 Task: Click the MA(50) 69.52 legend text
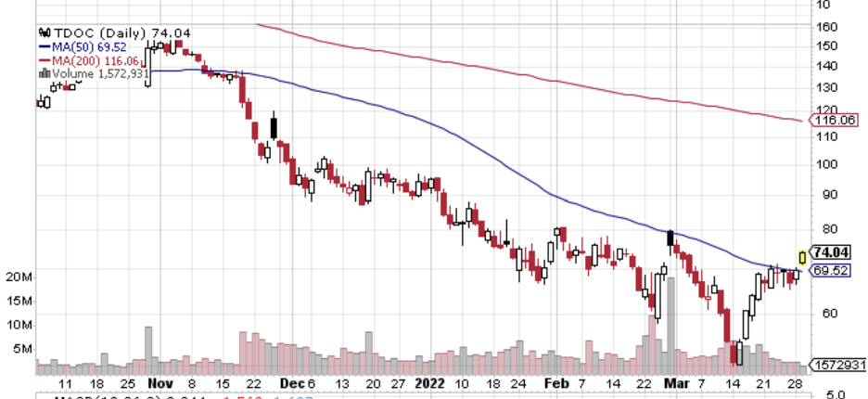89,47
